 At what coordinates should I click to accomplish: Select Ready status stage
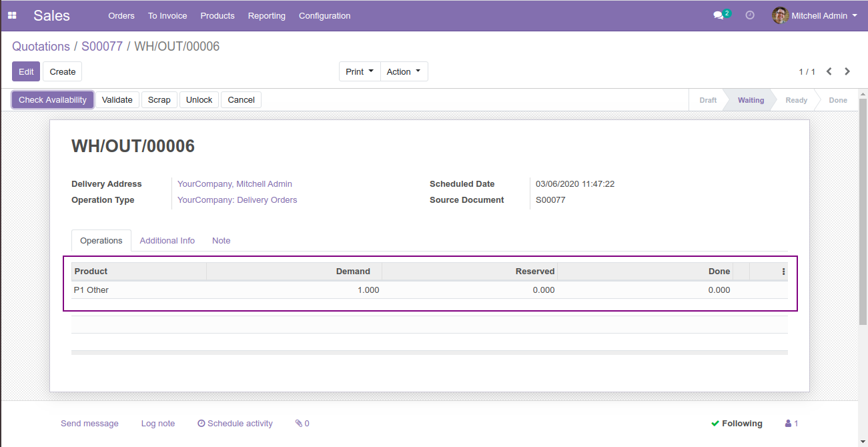[x=797, y=100]
